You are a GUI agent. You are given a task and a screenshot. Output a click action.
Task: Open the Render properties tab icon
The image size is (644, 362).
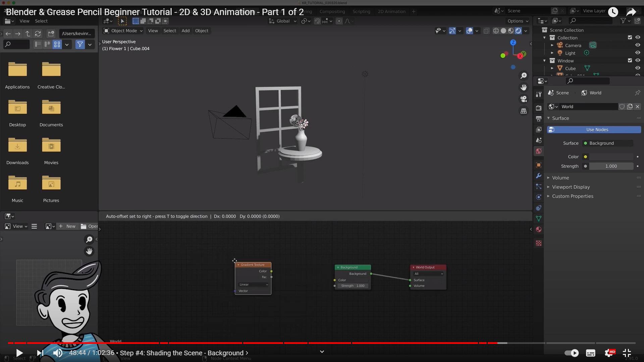point(539,108)
